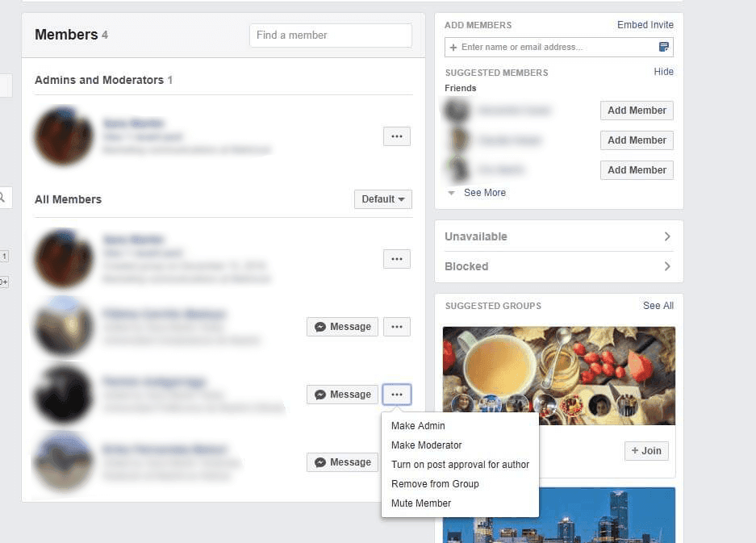756x543 pixels.
Task: Hide the suggested members list
Action: [x=663, y=71]
